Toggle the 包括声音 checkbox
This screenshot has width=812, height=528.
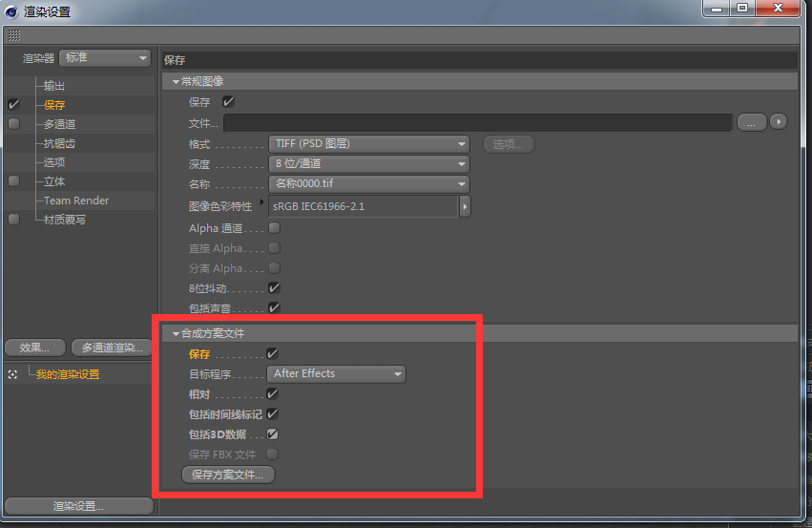[x=275, y=307]
